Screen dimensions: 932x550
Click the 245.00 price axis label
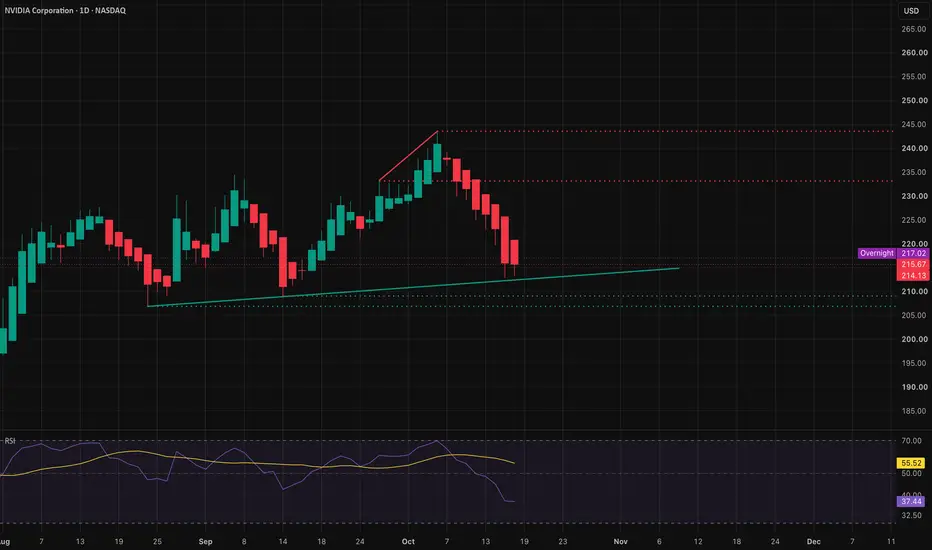pos(914,124)
